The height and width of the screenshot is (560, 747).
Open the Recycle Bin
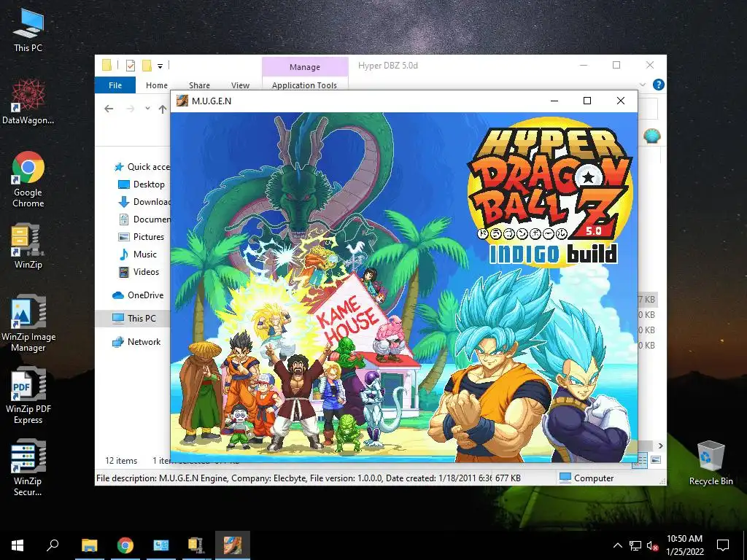click(x=711, y=463)
